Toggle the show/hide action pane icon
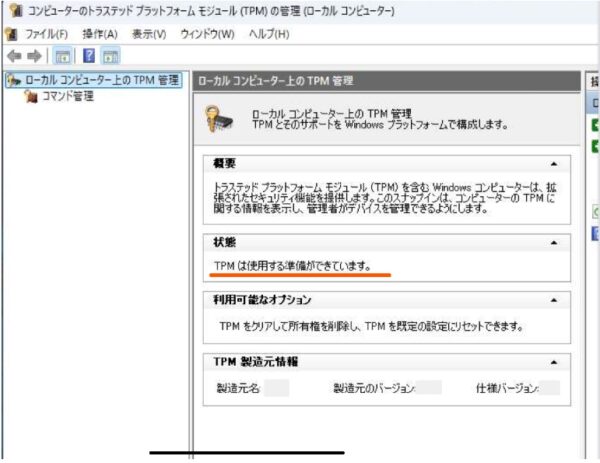This screenshot has height=463, width=600. point(111,56)
